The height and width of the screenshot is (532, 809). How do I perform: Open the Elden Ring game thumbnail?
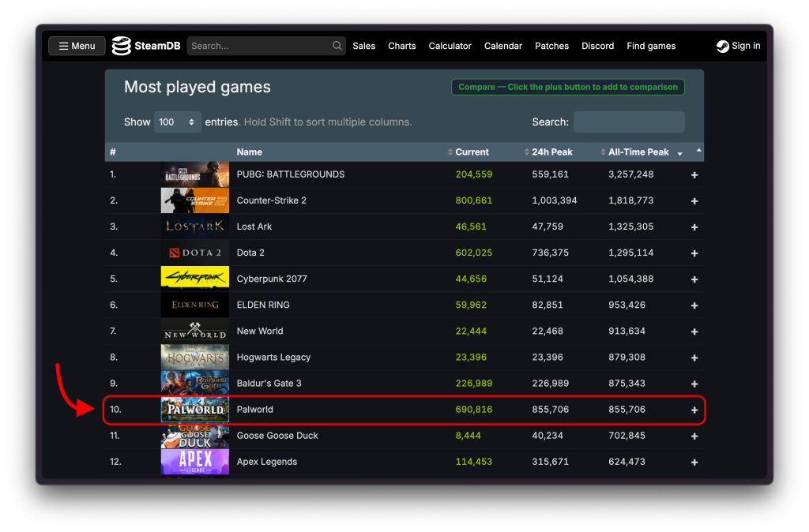tap(195, 305)
